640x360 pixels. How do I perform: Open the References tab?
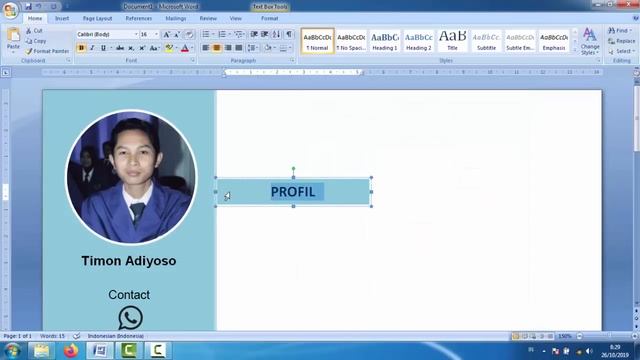[138, 18]
